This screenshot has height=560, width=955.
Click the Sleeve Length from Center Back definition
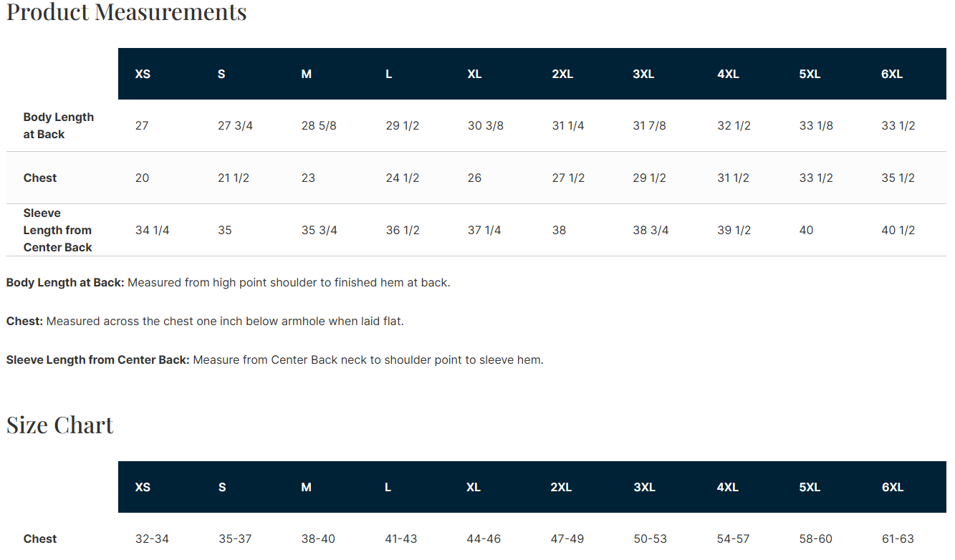pyautogui.click(x=275, y=359)
